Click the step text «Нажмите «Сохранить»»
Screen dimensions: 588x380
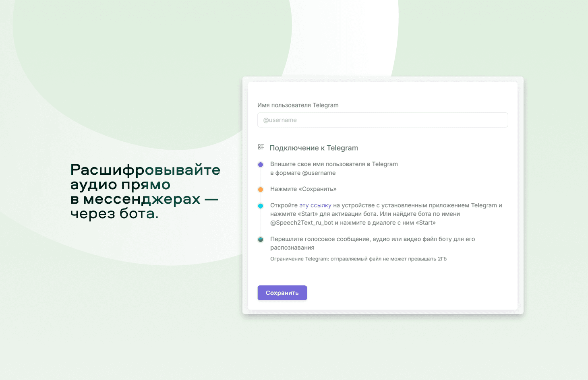pos(303,189)
